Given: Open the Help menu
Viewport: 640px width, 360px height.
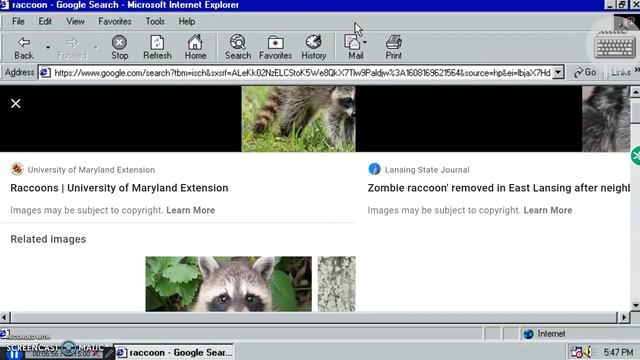Looking at the screenshot, I should tap(187, 21).
